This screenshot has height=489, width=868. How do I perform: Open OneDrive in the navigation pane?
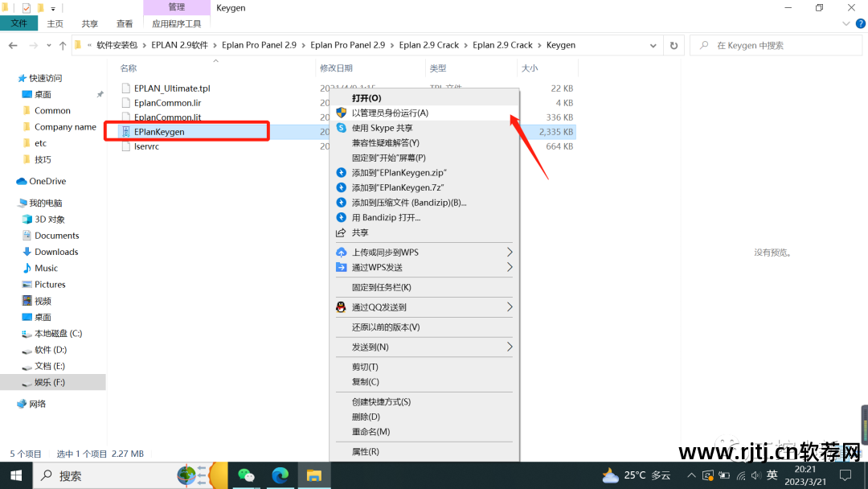47,181
